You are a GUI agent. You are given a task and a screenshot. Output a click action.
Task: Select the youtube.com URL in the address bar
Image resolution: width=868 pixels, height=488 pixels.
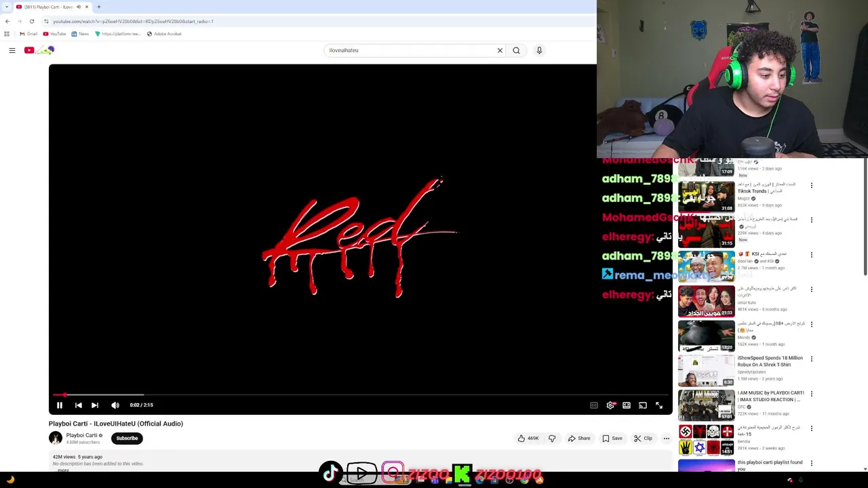click(x=133, y=22)
